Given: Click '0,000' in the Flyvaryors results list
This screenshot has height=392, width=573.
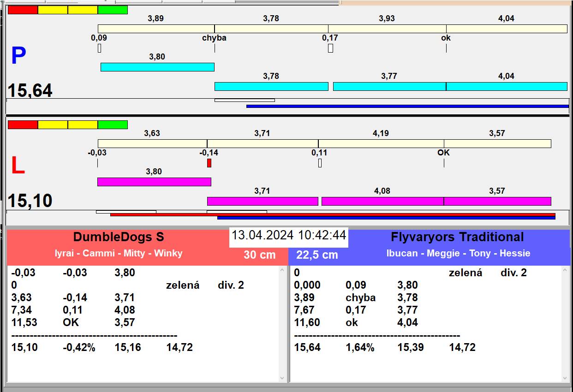Looking at the screenshot, I should pyautogui.click(x=307, y=285).
